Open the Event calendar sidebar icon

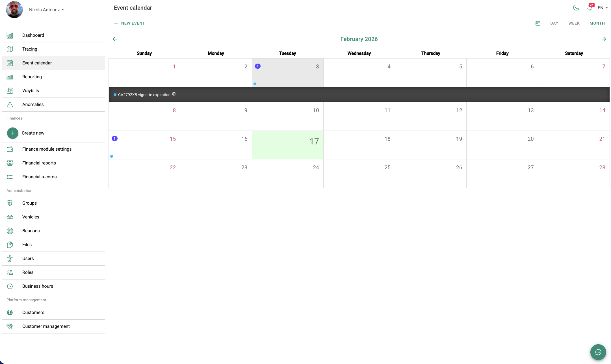pos(10,63)
